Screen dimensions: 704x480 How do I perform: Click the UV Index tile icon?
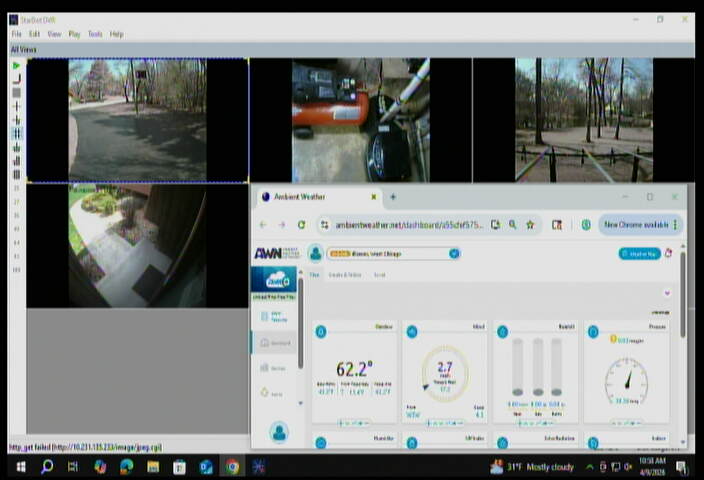(x=412, y=443)
